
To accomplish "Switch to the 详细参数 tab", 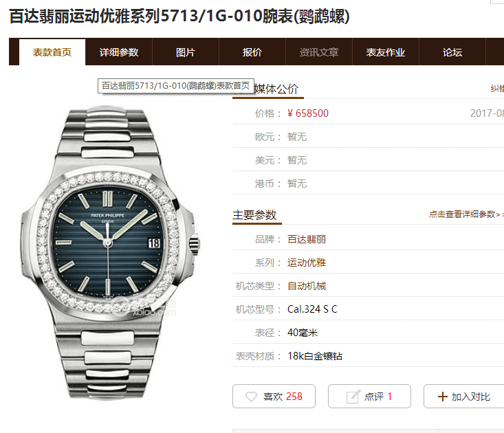I will pos(119,52).
